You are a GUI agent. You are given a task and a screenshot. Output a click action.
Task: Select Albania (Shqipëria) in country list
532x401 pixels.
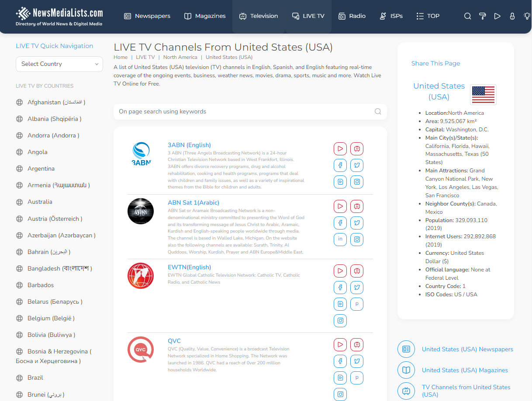[49, 119]
